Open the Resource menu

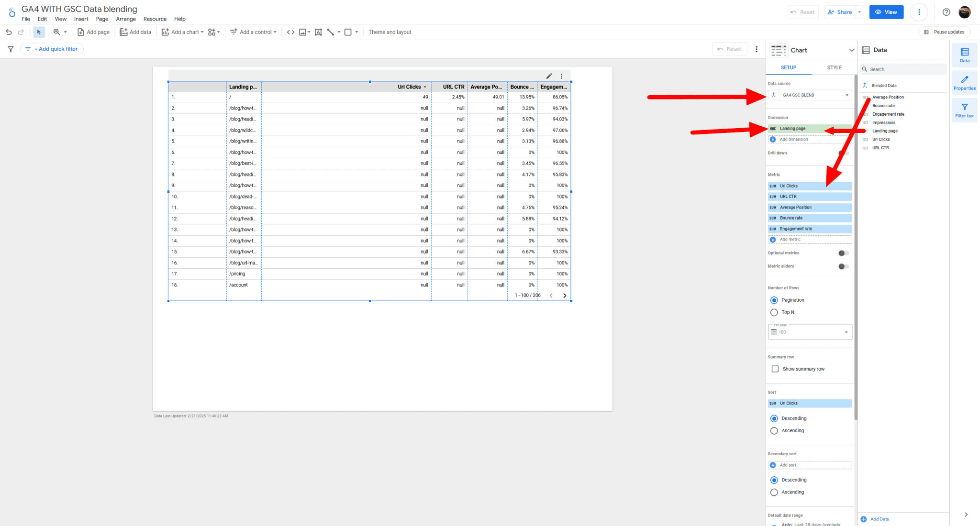click(x=155, y=19)
